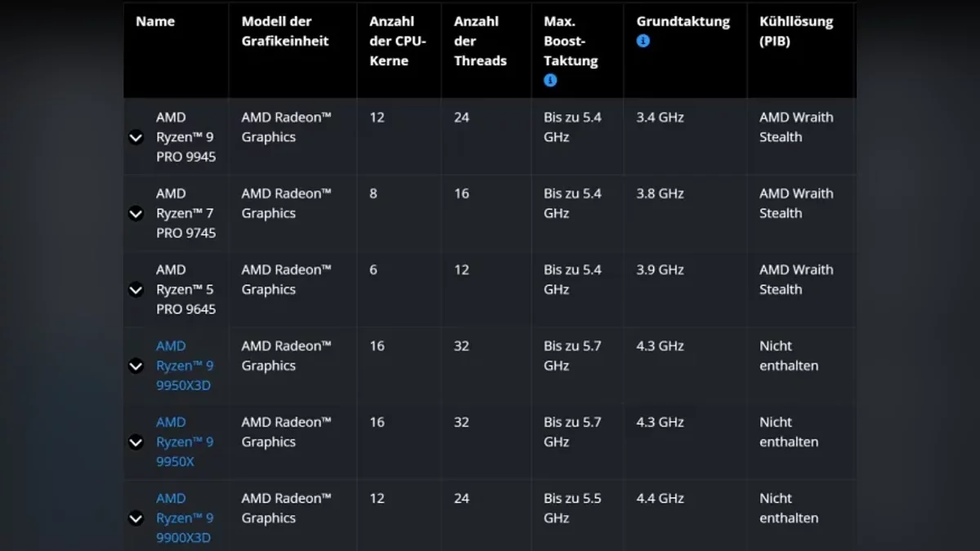
Task: Expand the Ryzen 7 PRO 9745 row
Action: [x=136, y=214]
